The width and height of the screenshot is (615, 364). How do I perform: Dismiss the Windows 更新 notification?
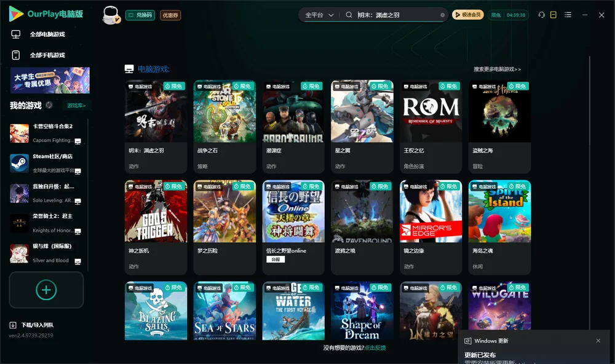coord(598,341)
